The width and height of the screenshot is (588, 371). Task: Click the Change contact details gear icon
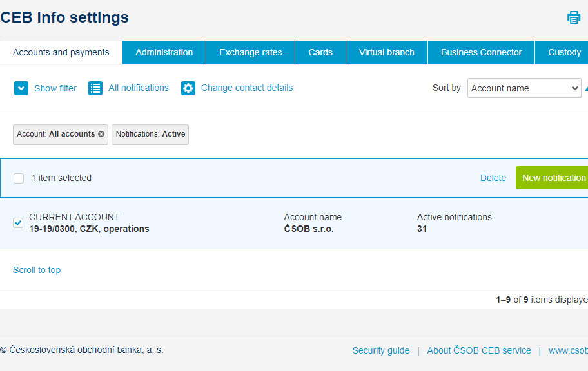[x=188, y=88]
